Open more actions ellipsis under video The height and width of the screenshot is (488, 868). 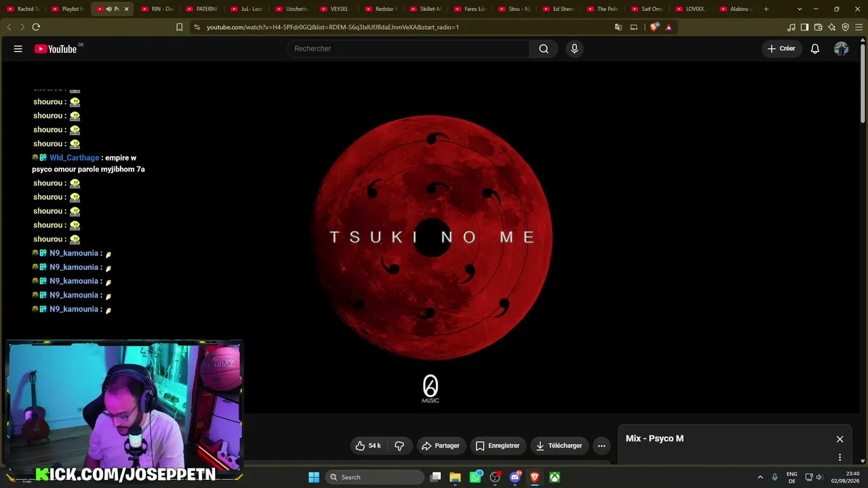coord(601,446)
